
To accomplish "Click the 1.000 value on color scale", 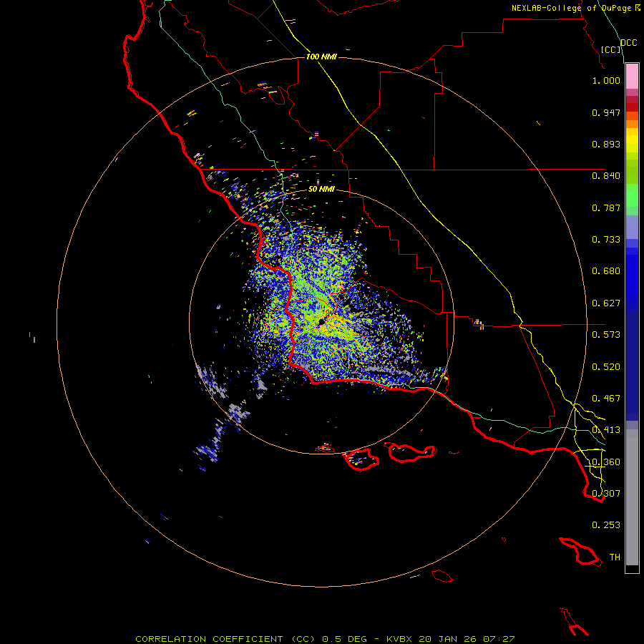I will (606, 80).
